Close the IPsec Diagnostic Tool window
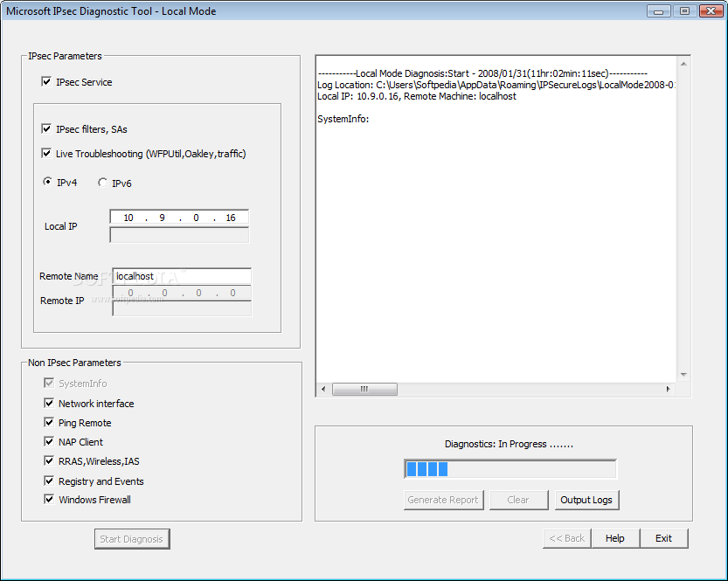 (x=711, y=11)
